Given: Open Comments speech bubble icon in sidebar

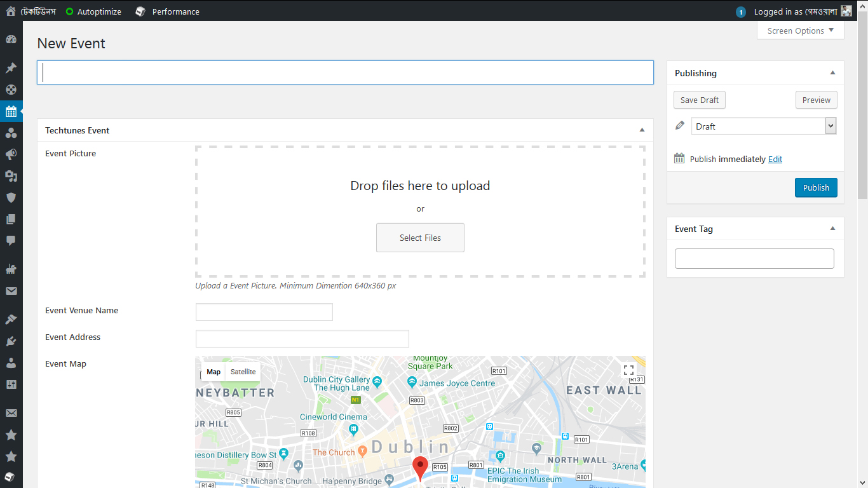Looking at the screenshot, I should (x=11, y=241).
